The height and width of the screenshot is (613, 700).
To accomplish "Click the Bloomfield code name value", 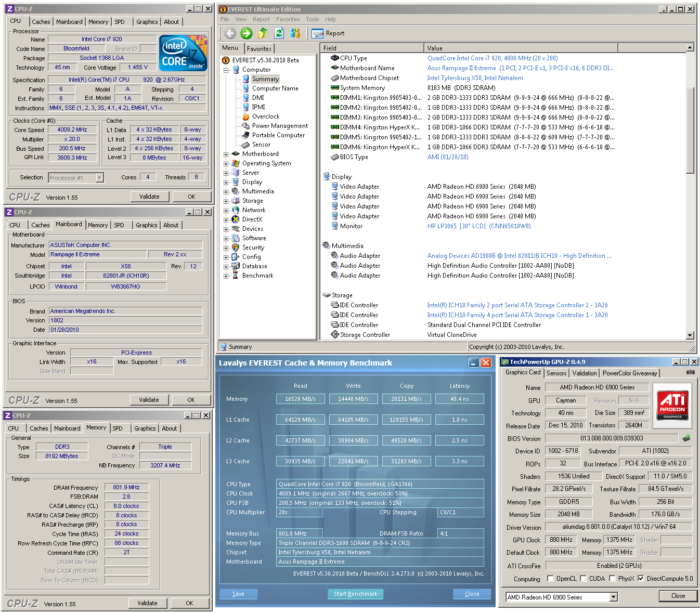I will (x=76, y=48).
